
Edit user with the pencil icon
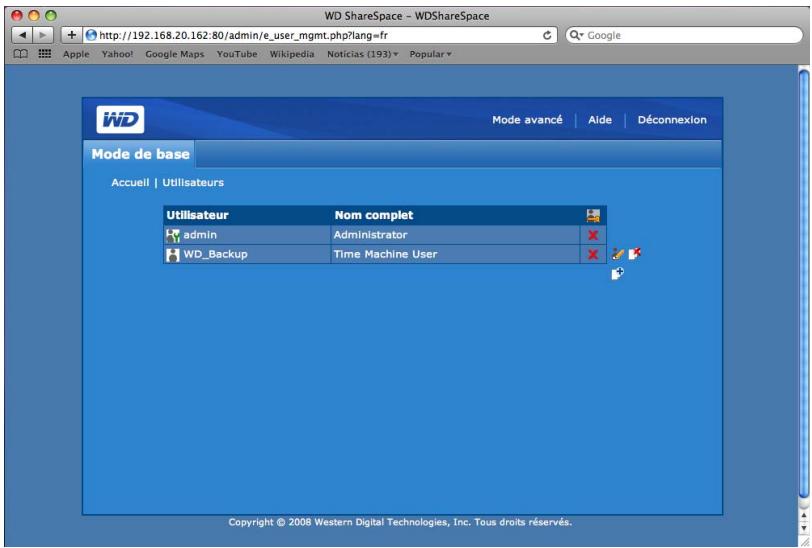[617, 254]
